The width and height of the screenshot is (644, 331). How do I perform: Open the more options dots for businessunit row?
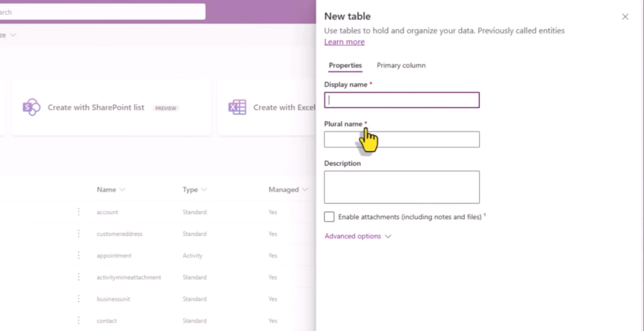point(79,299)
